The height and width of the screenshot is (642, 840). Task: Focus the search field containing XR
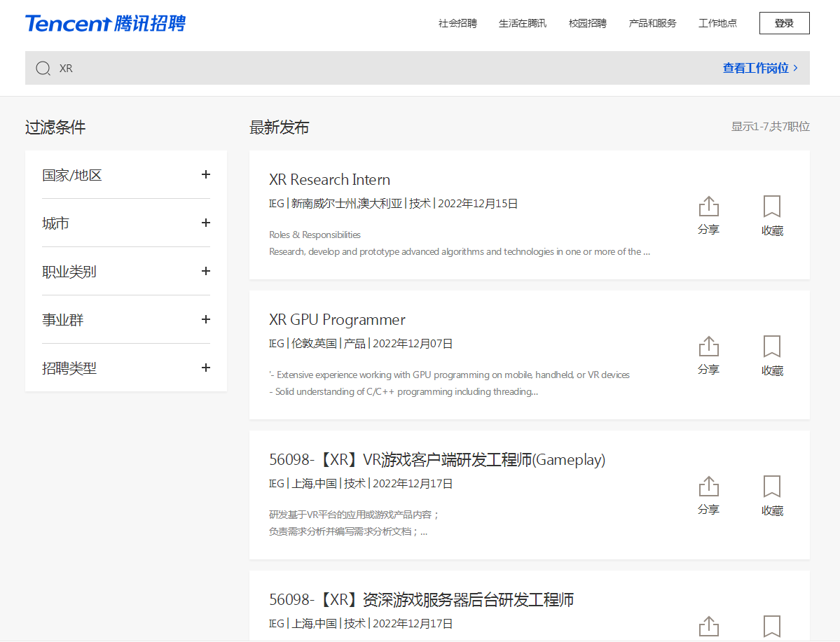(350, 68)
